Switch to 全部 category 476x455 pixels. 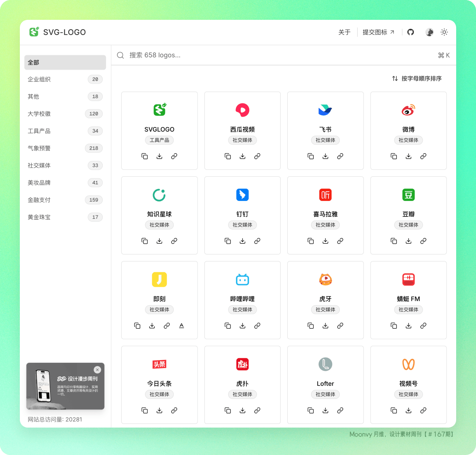tap(65, 62)
